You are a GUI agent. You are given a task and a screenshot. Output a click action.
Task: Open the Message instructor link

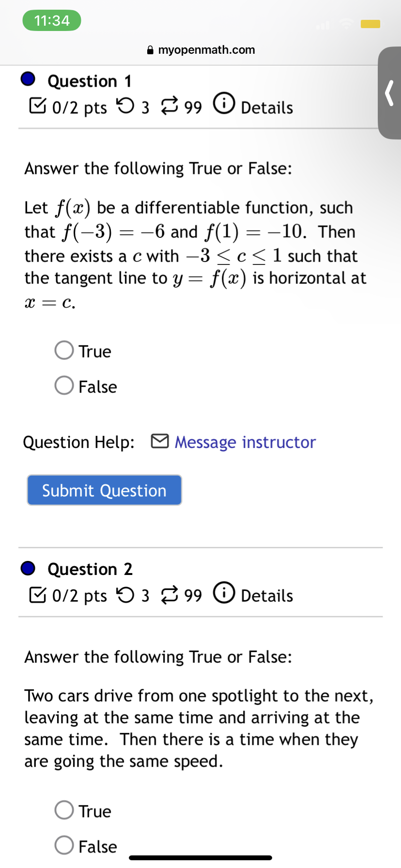point(245,442)
